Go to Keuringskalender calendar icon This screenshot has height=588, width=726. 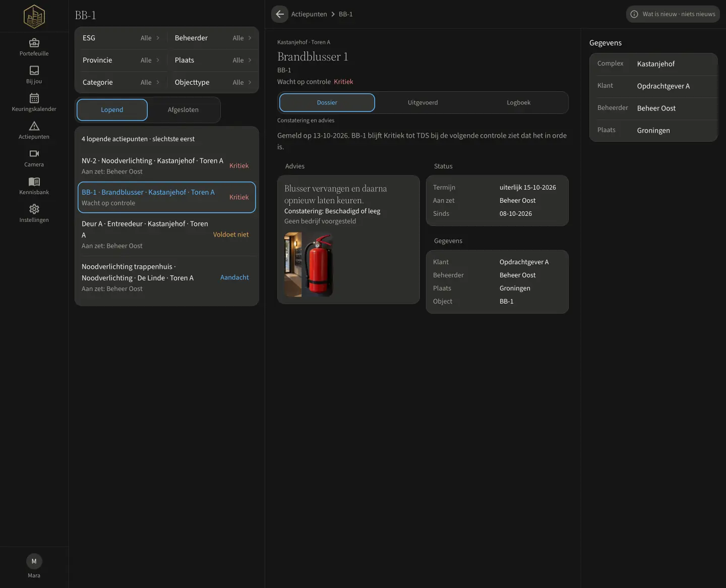click(x=34, y=98)
